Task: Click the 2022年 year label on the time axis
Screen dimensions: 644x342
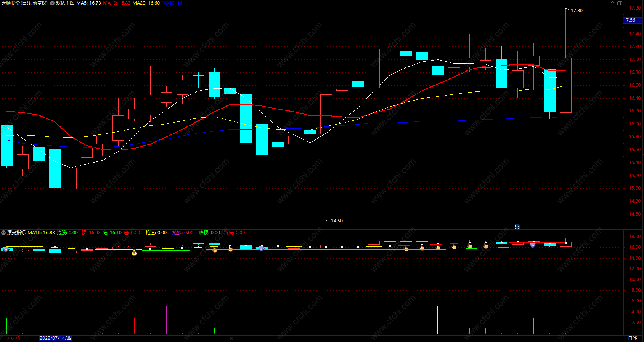Action: (14, 339)
